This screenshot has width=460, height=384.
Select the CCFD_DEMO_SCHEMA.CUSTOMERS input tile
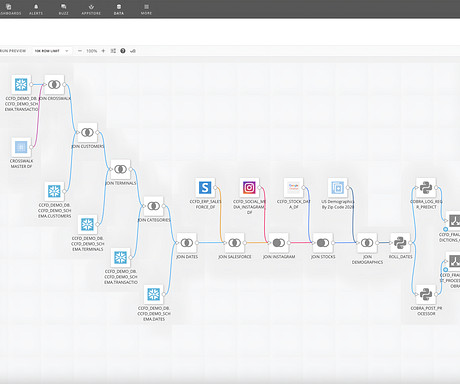[x=54, y=191]
